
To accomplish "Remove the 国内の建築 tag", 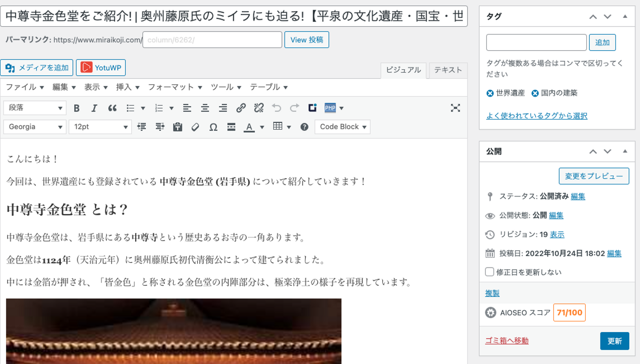I will point(535,93).
